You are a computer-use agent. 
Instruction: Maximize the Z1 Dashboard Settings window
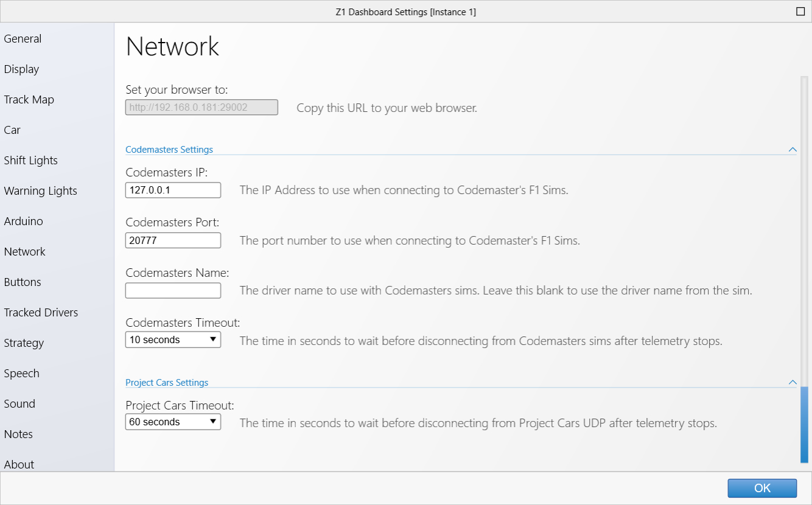click(800, 12)
